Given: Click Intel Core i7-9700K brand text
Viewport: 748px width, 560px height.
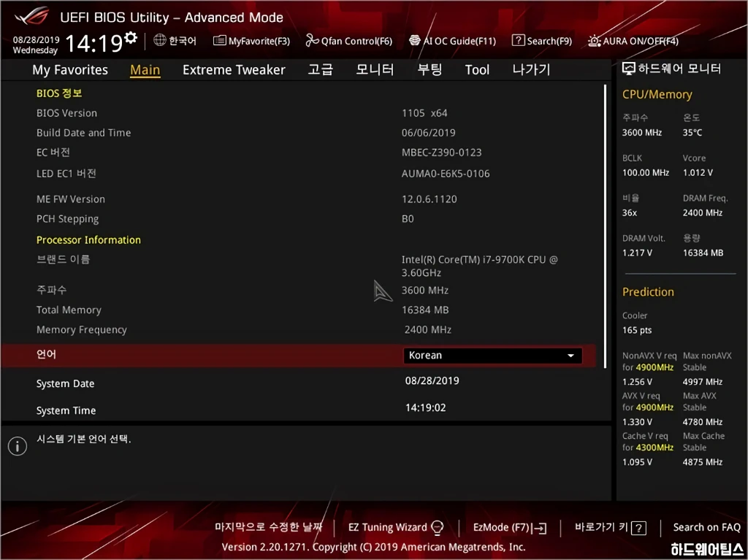Looking at the screenshot, I should click(479, 266).
